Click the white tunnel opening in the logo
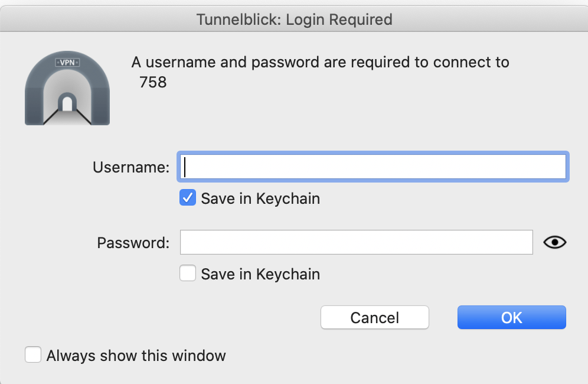Viewport: 588px width, 384px height. coord(67,105)
